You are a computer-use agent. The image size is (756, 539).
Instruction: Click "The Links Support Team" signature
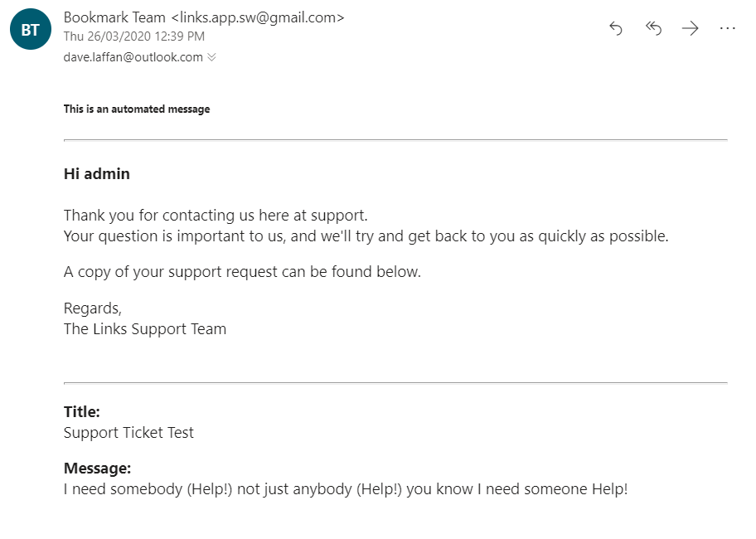(145, 328)
